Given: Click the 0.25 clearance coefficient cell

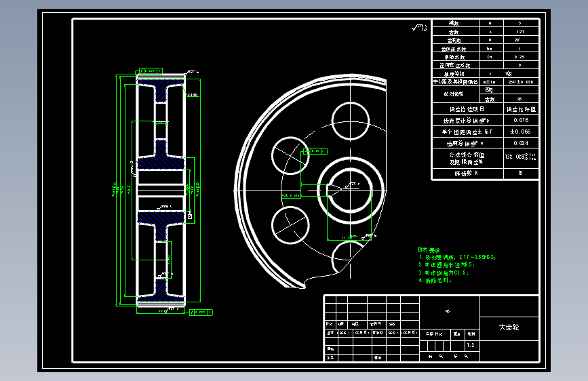Looking at the screenshot, I should point(521,57).
